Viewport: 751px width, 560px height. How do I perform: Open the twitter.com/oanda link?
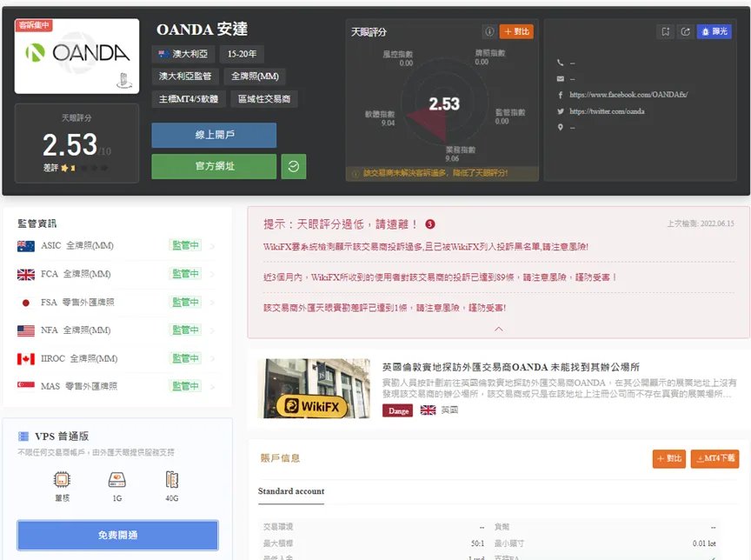607,111
